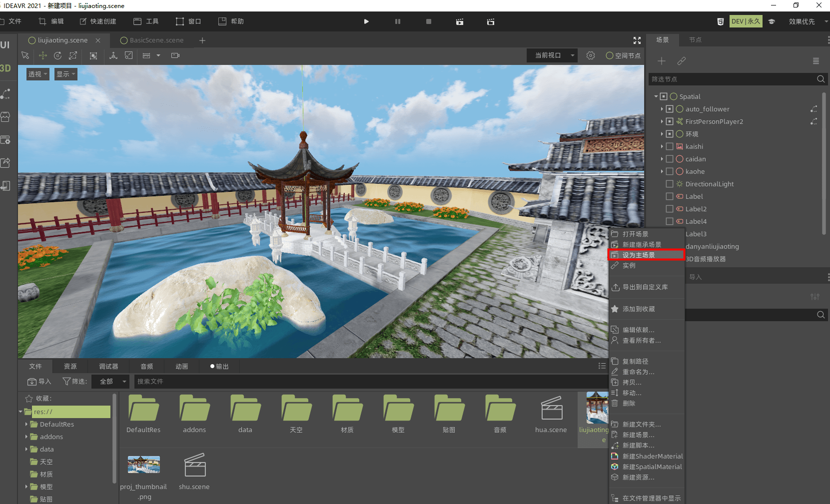Open viewport settings gear icon
This screenshot has height=504, width=830.
pyautogui.click(x=591, y=55)
